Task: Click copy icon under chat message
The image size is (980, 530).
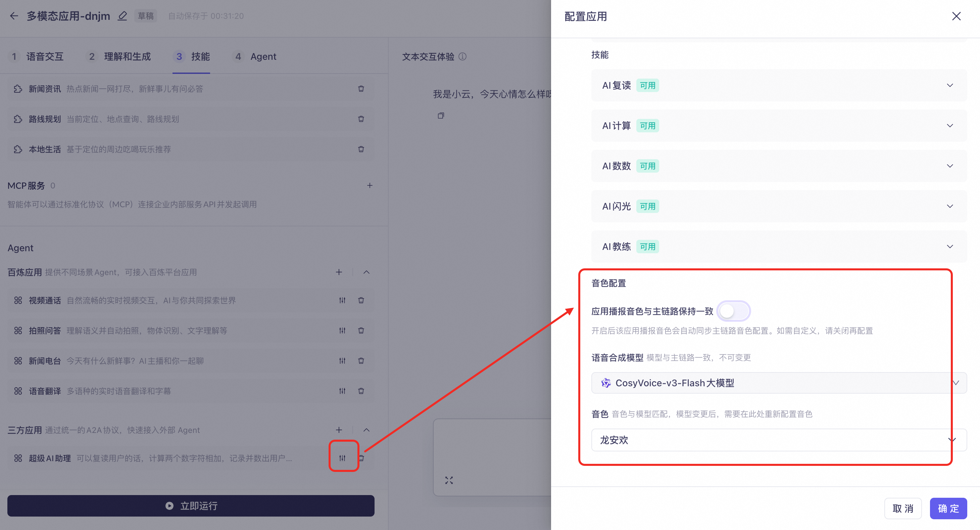Action: pos(441,116)
